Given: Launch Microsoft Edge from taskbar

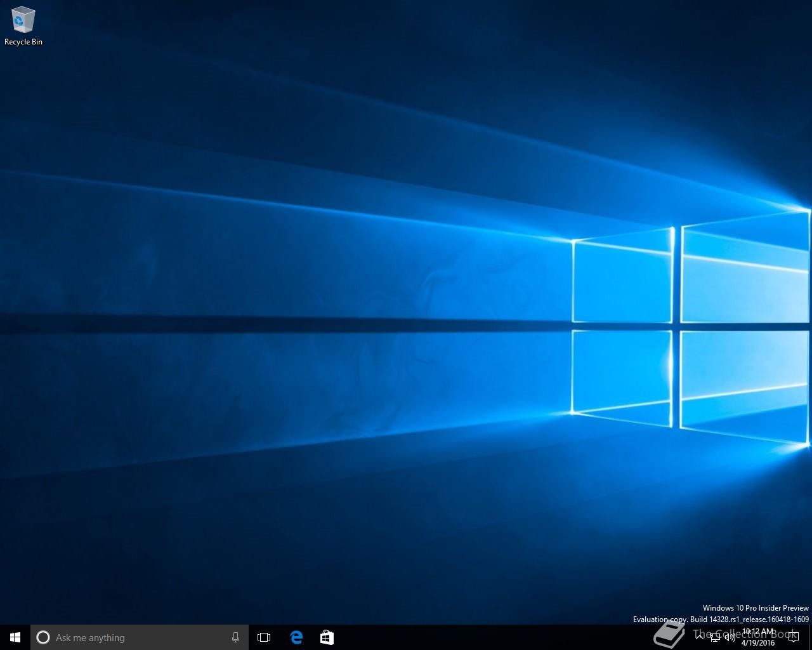Looking at the screenshot, I should point(296,637).
